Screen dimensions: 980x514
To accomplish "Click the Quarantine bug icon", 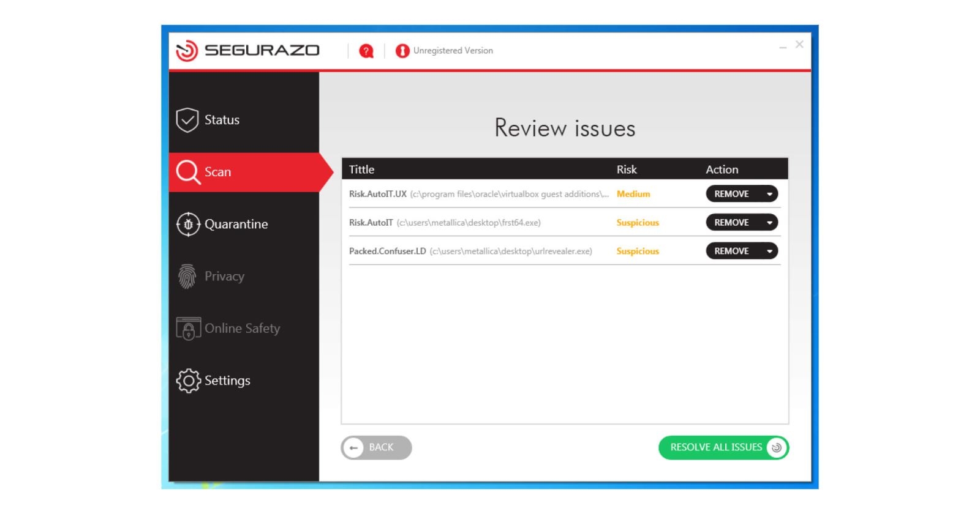I will [x=188, y=224].
